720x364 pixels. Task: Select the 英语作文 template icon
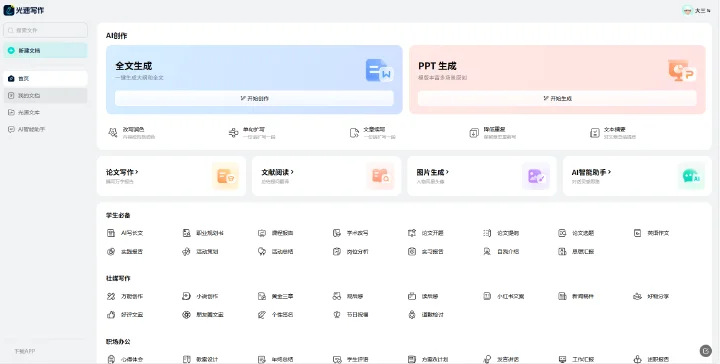[x=637, y=233]
